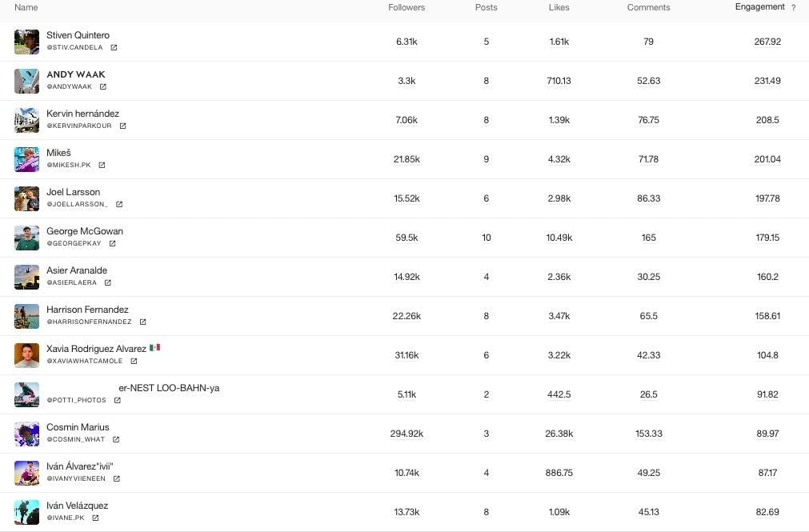This screenshot has width=809, height=532.
Task: Click the Engagement help question mark icon
Action: [x=793, y=8]
